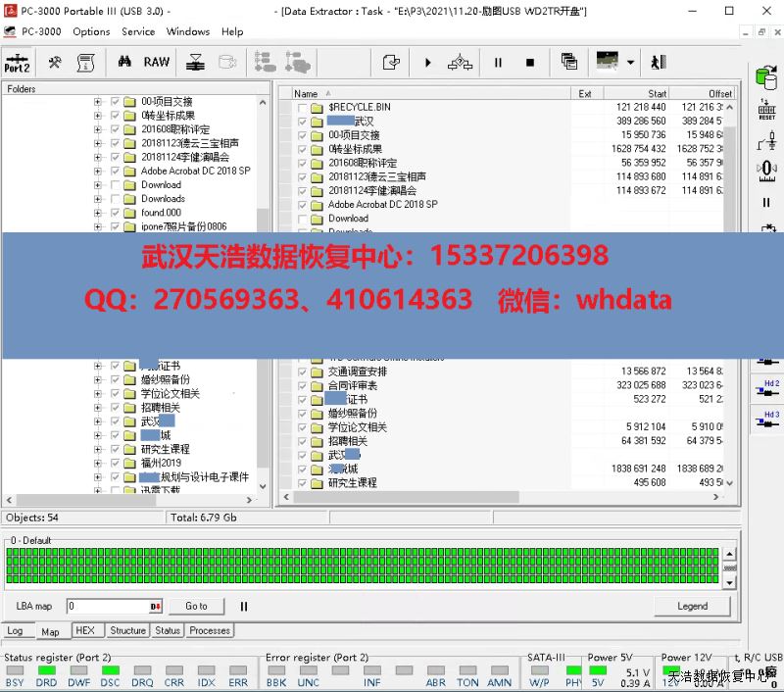Click the LBA map input field
The image size is (784, 692).
[x=106, y=607]
